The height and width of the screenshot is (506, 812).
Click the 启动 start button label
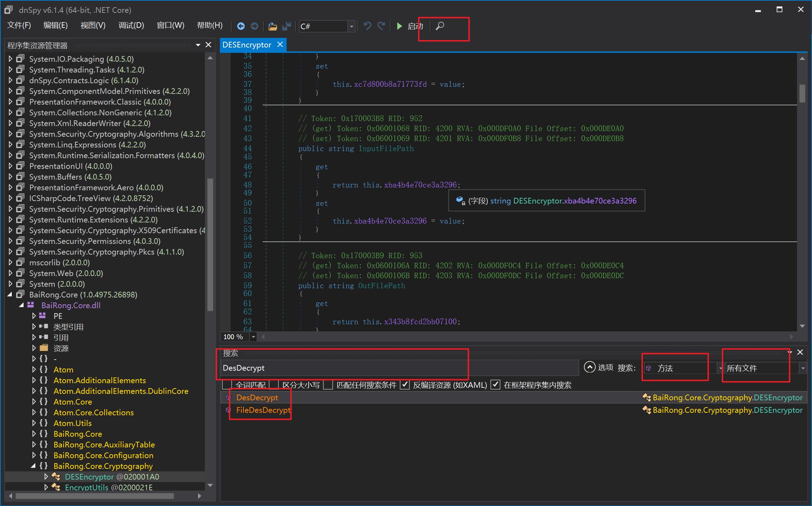(x=415, y=26)
